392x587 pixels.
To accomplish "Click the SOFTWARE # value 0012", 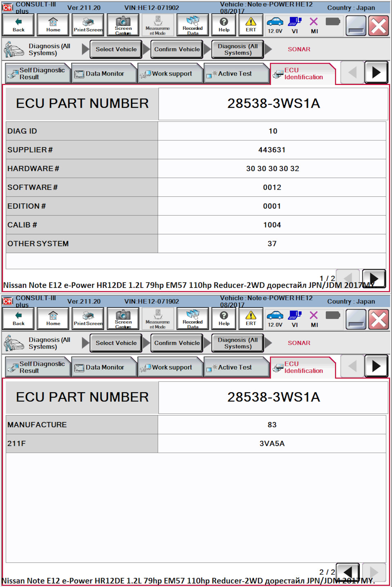I will pos(272,187).
